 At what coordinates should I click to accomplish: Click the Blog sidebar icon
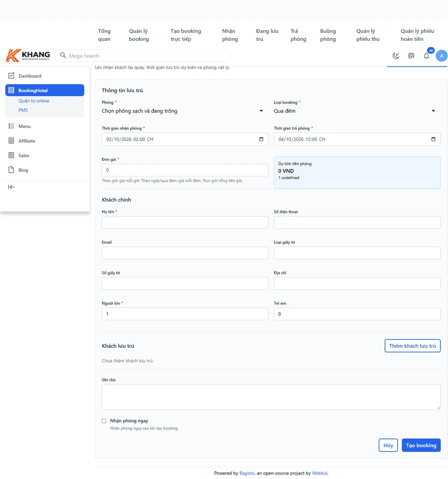tap(11, 170)
